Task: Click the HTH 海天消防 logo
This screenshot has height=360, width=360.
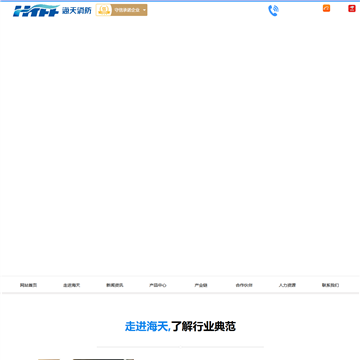Action: 52,11
